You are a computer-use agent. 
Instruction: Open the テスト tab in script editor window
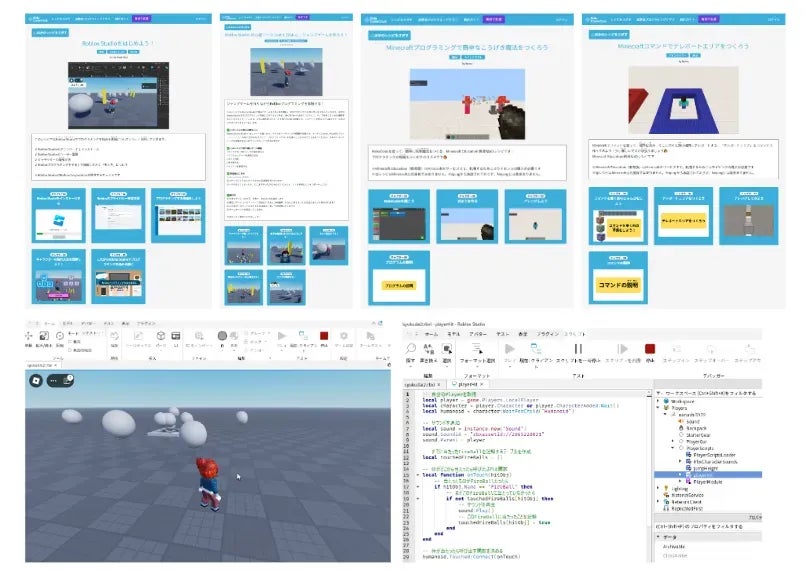tap(502, 334)
